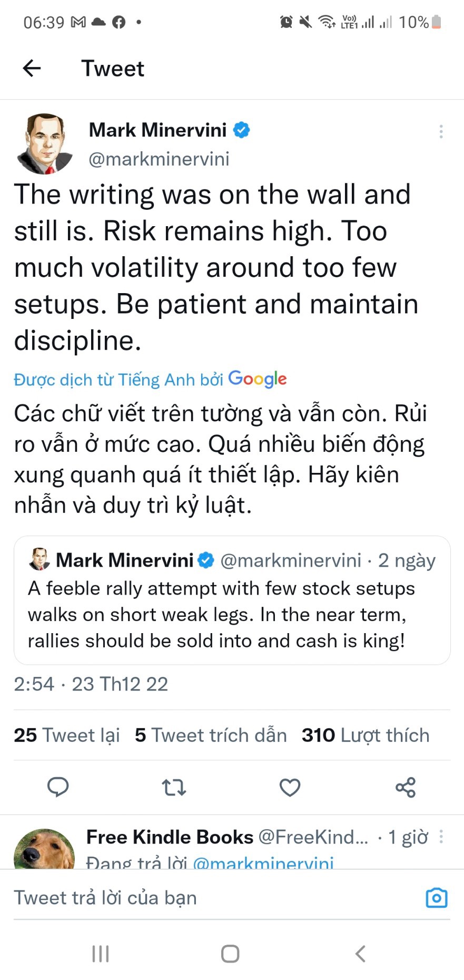The image size is (464, 980).
Task: Open the three-dot menu on Mark Minervini's tweet
Action: [441, 131]
